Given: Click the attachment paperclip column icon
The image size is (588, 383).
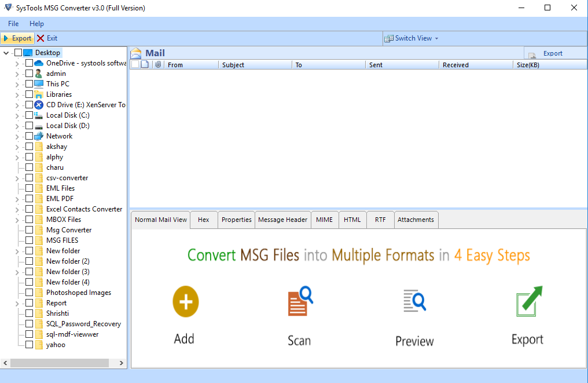Looking at the screenshot, I should [157, 65].
